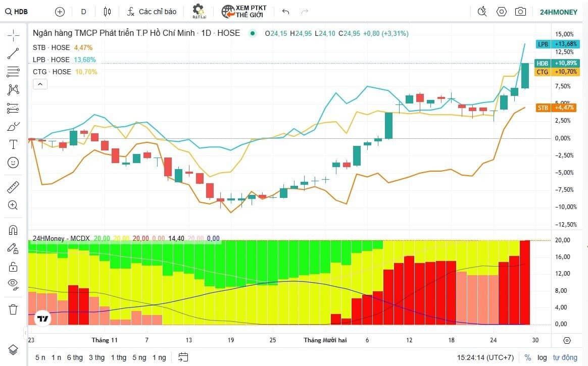Screen dimensions: 588x366
Task: Set range to 1 ng
Action: point(159,357)
